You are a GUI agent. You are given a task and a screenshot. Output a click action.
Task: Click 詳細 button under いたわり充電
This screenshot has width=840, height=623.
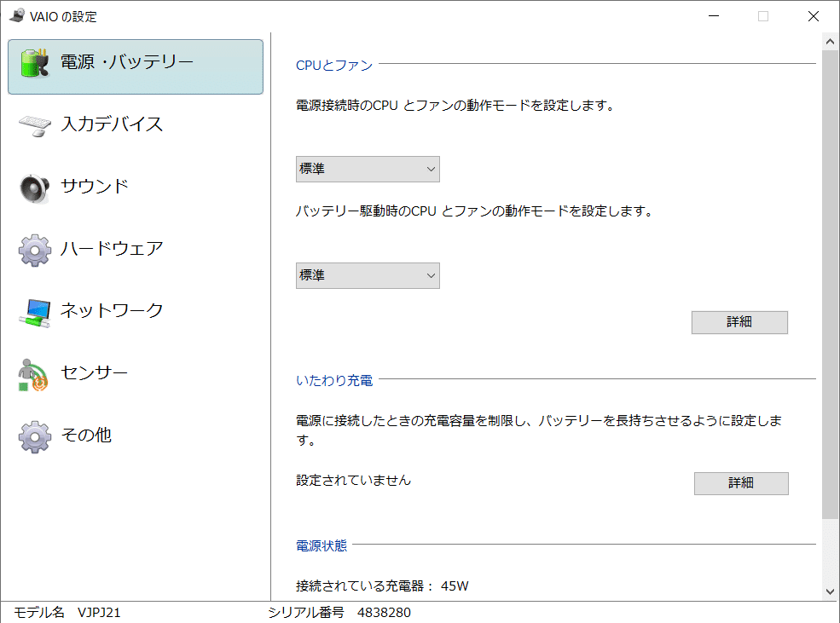click(741, 483)
